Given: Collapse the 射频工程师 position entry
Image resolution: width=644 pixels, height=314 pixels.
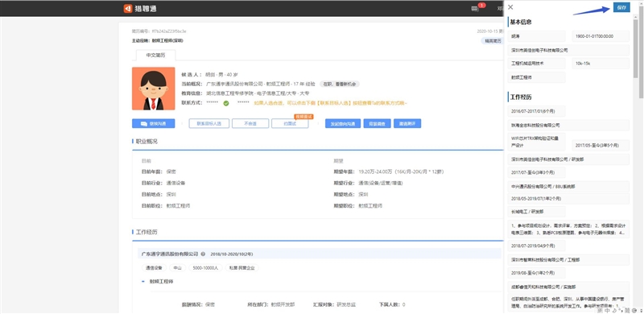Looking at the screenshot, I should pyautogui.click(x=143, y=282).
